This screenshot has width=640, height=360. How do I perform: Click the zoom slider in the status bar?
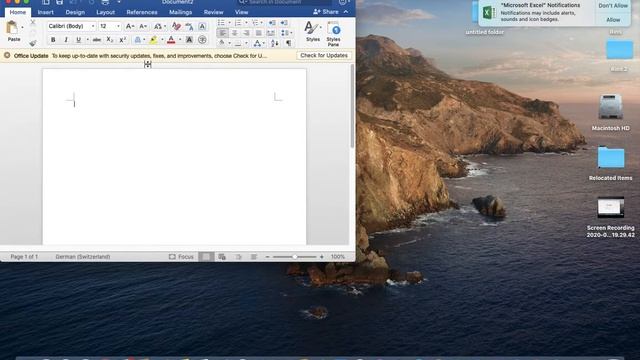(295, 257)
